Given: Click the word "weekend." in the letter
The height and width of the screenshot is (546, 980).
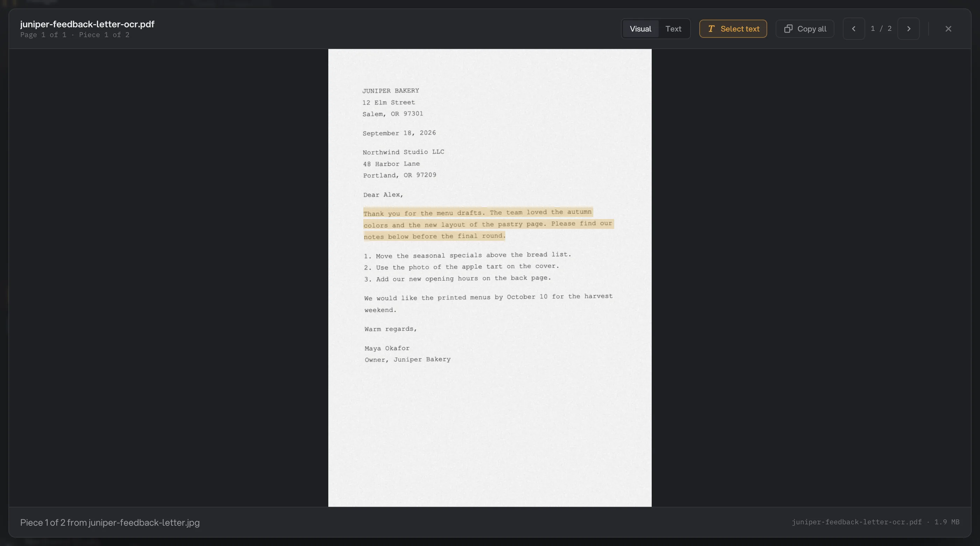Looking at the screenshot, I should pos(380,310).
